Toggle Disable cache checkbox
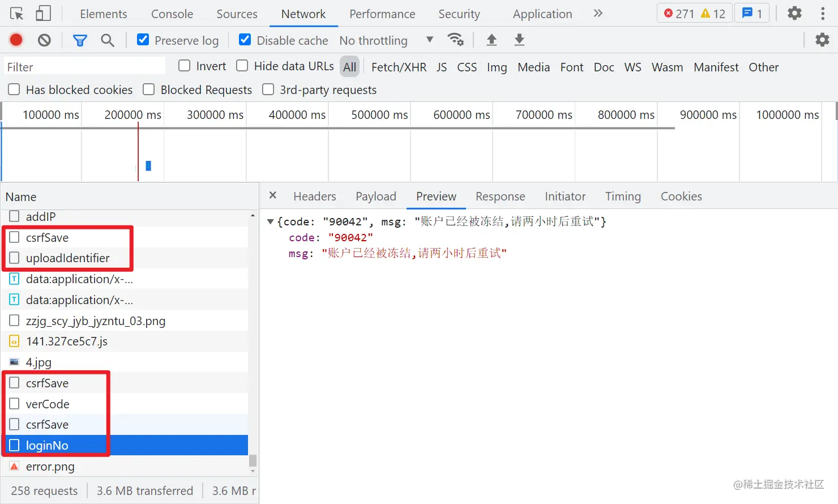Image resolution: width=838 pixels, height=504 pixels. click(245, 40)
